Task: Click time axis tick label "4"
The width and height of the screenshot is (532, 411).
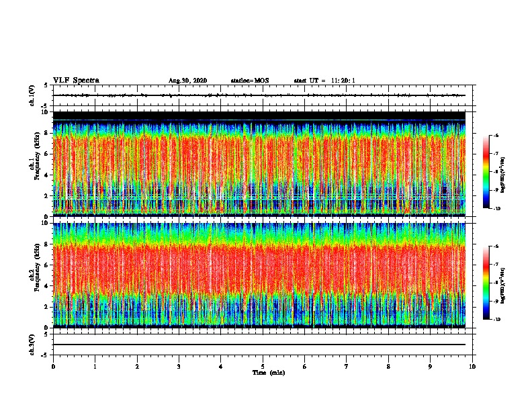Action: [221, 367]
